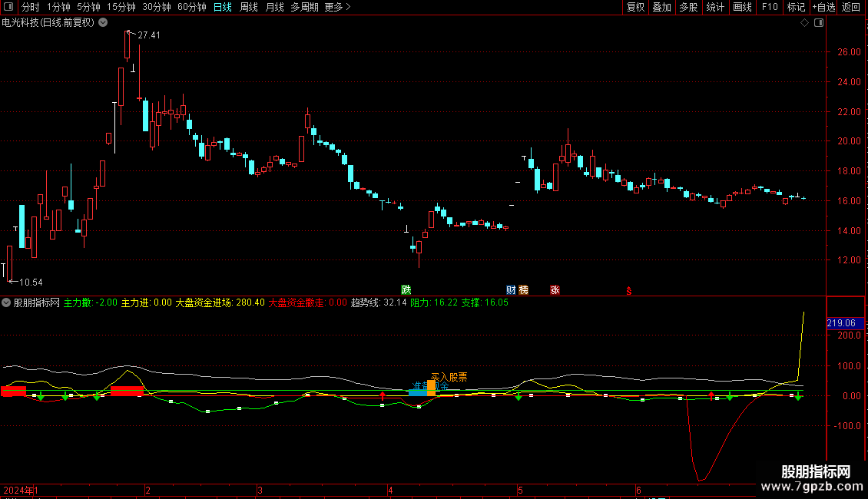Select the 15分钟 period
Screen dimensions: 868x499
pos(121,7)
